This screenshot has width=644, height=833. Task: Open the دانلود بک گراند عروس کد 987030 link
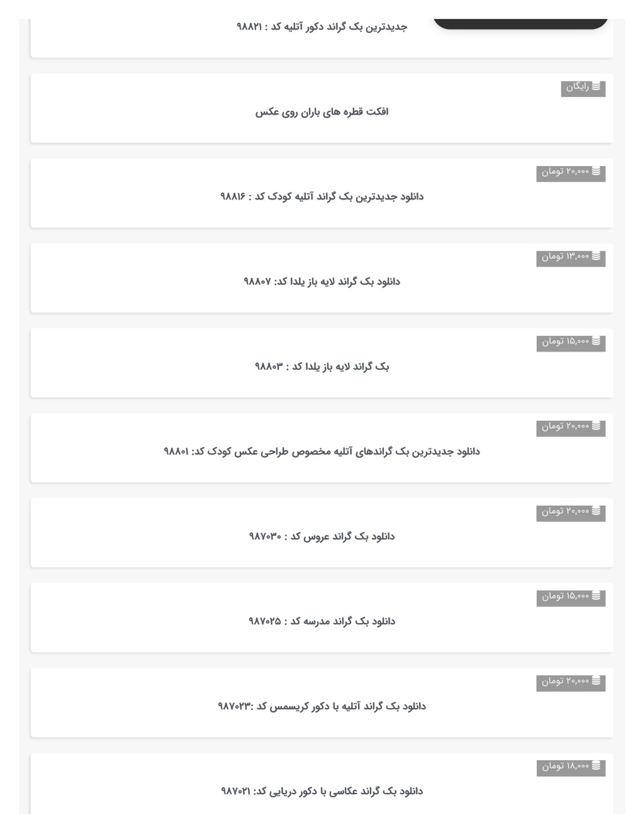[x=321, y=537]
